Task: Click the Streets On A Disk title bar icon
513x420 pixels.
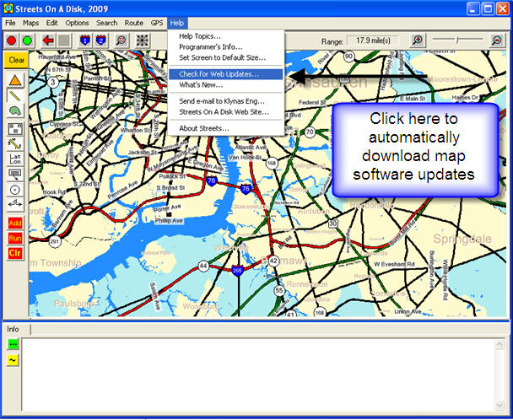Action: coord(8,8)
